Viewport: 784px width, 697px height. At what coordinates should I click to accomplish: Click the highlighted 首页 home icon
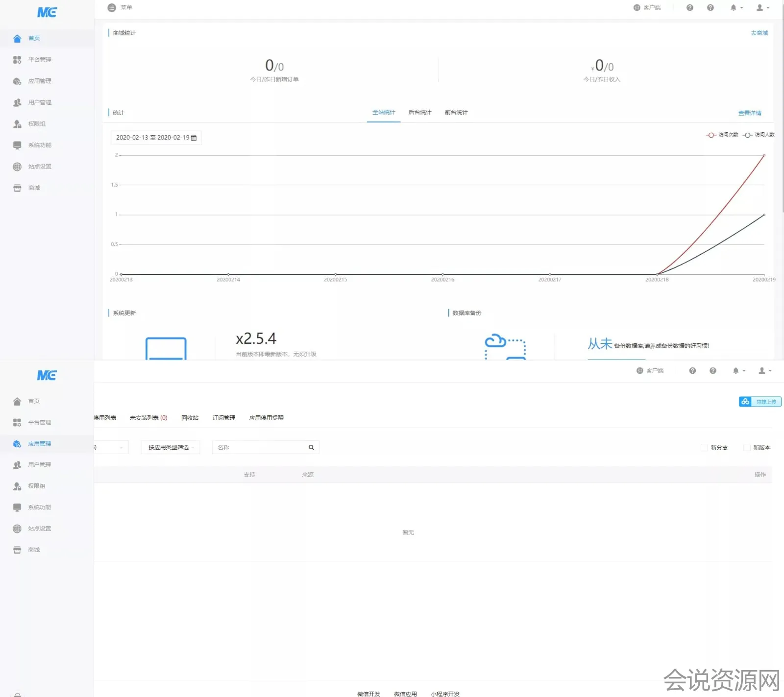coord(17,38)
